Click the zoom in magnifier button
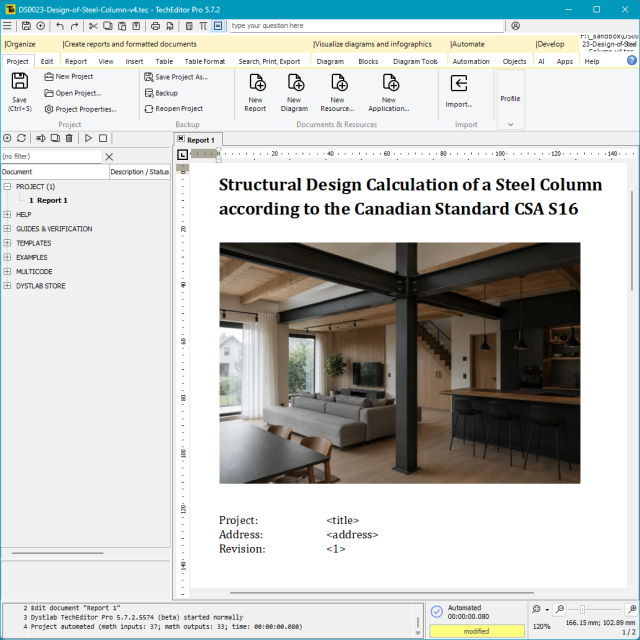The height and width of the screenshot is (640, 640). coord(632,609)
